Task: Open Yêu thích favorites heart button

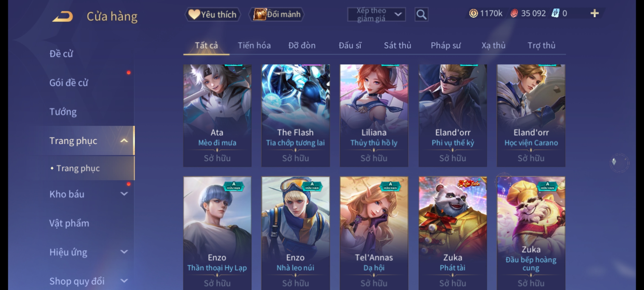Action: click(213, 15)
